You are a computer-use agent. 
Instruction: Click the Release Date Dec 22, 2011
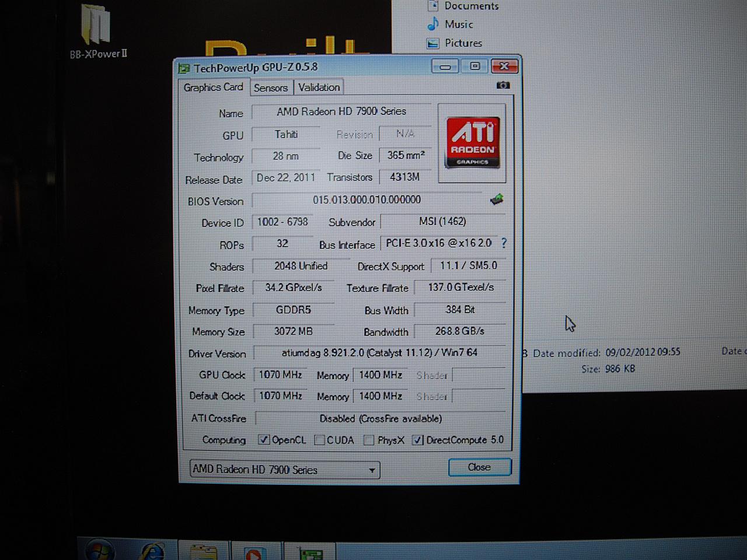click(x=286, y=178)
